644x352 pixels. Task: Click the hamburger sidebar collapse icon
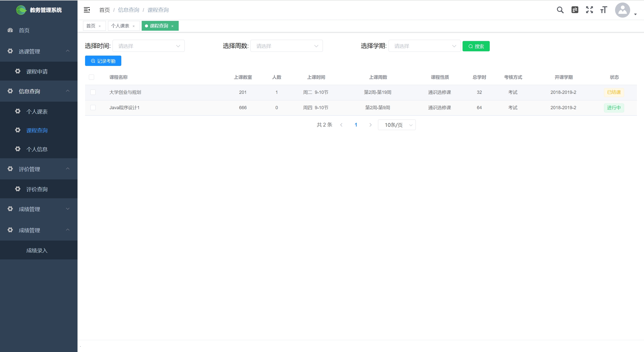click(87, 10)
